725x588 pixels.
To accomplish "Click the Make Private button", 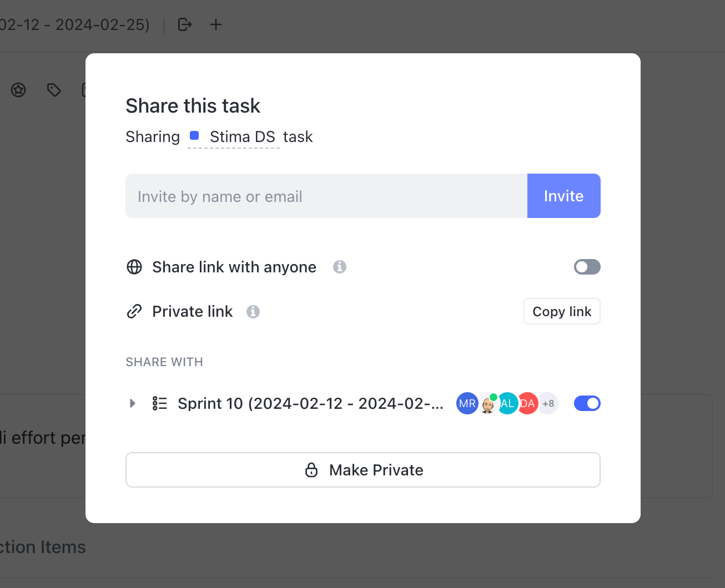I will (363, 470).
